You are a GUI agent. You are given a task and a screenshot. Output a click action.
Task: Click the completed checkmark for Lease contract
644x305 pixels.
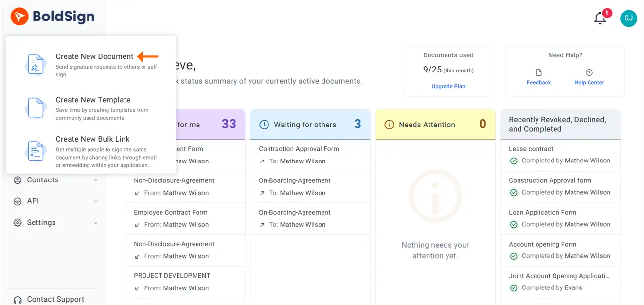point(513,161)
